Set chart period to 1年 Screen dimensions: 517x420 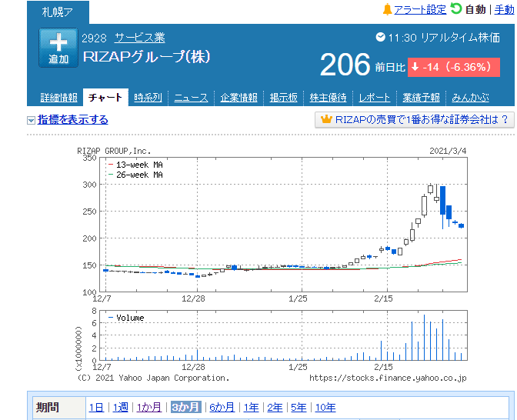[x=251, y=408]
